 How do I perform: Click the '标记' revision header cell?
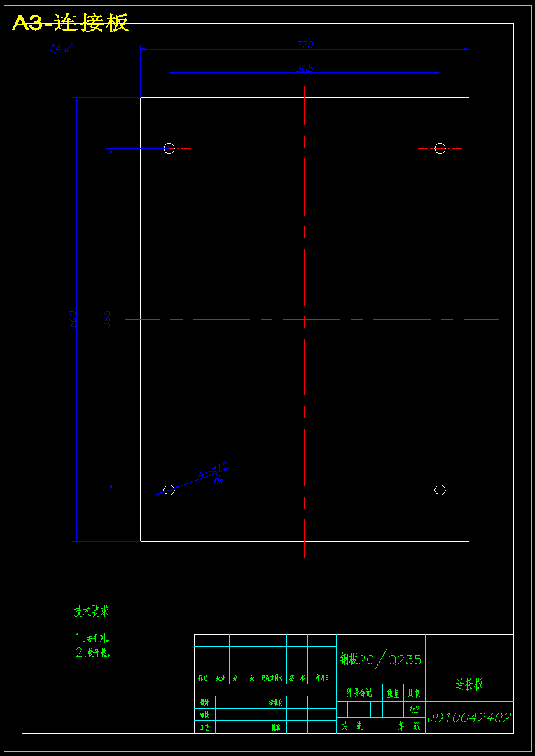coord(203,677)
